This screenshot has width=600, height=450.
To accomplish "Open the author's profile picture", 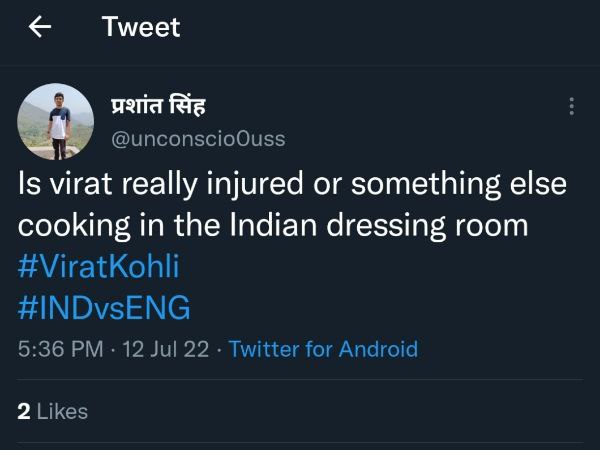I will click(56, 122).
